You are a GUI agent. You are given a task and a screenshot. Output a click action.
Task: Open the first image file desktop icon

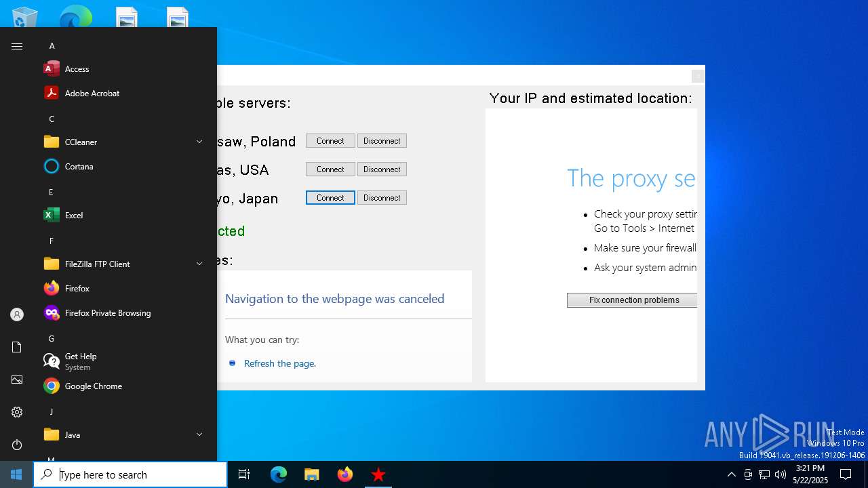(x=127, y=16)
